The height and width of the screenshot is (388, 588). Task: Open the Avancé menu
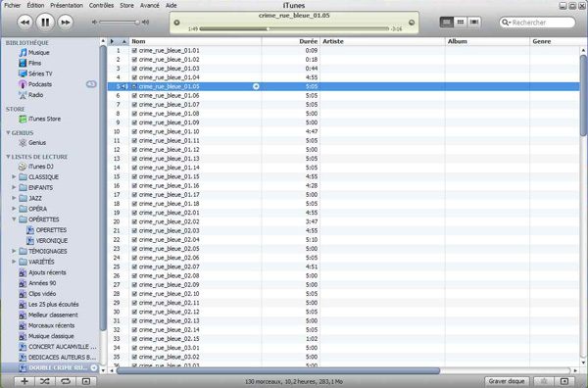pos(150,5)
